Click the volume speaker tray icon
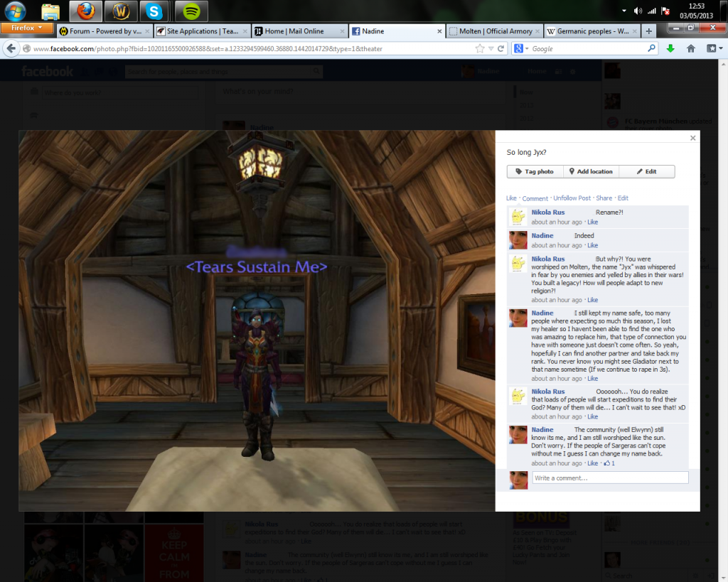 638,11
